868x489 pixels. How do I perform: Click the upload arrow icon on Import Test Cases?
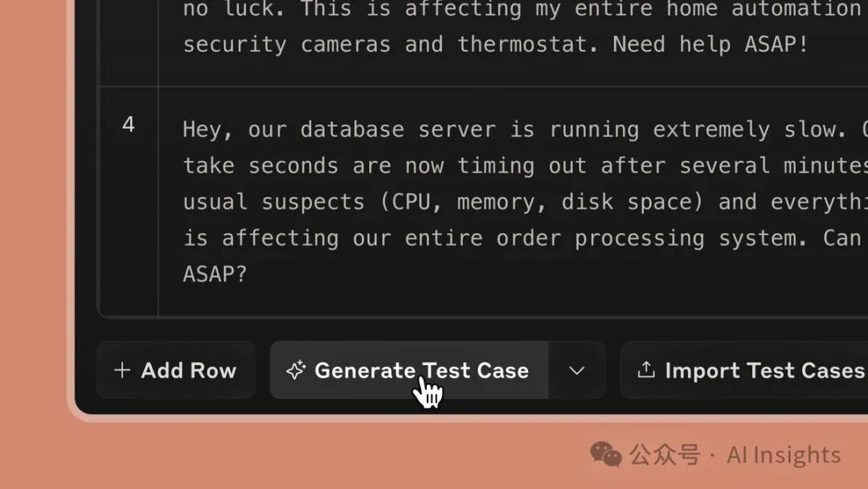click(646, 369)
